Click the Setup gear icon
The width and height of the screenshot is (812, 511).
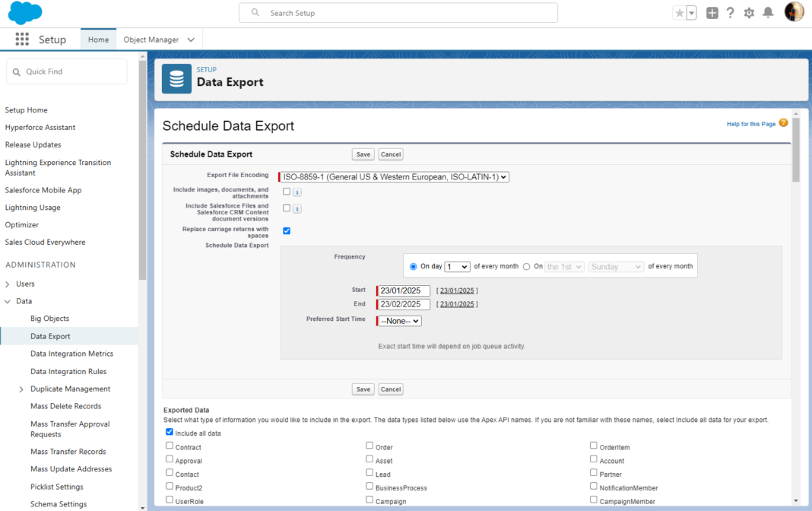click(x=749, y=12)
